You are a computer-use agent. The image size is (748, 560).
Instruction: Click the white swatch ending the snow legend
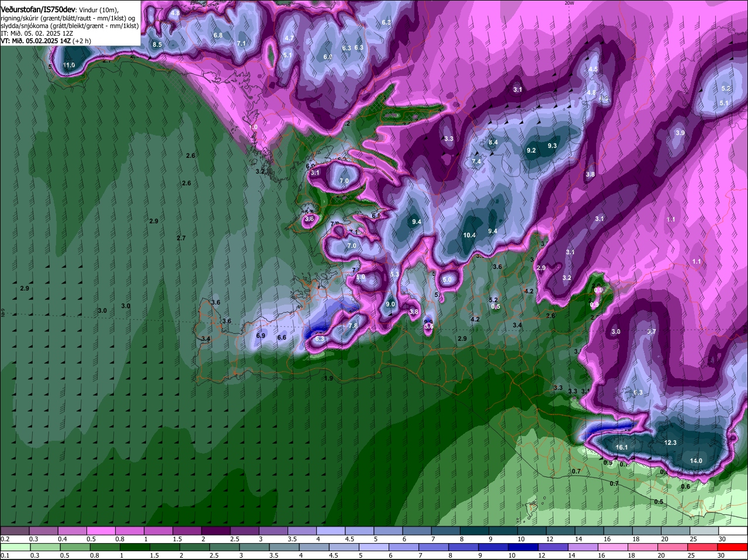pyautogui.click(x=732, y=530)
